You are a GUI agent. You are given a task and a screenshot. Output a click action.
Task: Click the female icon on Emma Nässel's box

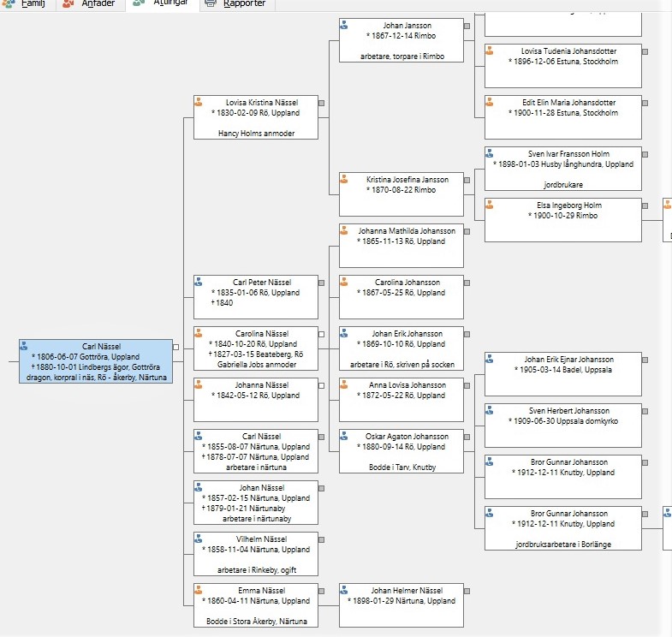[199, 590]
